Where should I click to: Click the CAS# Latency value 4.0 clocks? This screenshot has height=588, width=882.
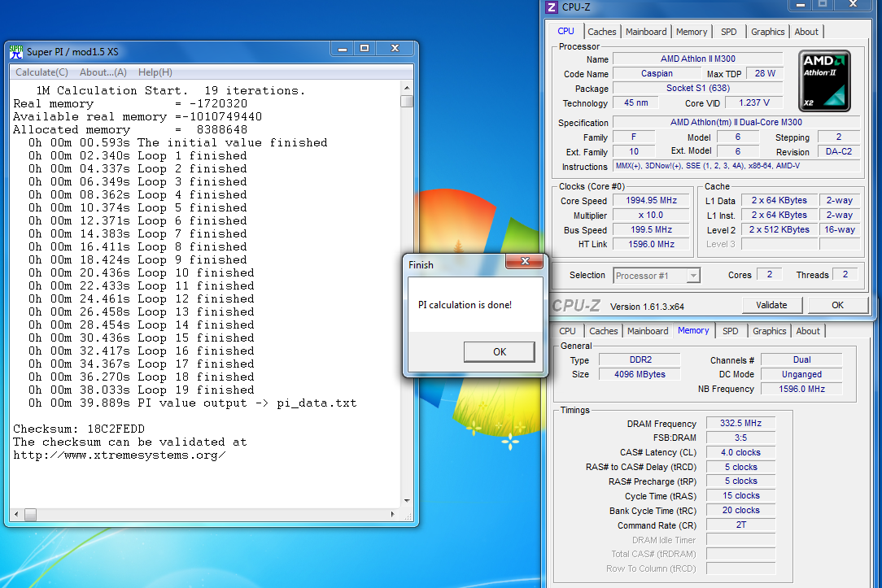point(740,452)
